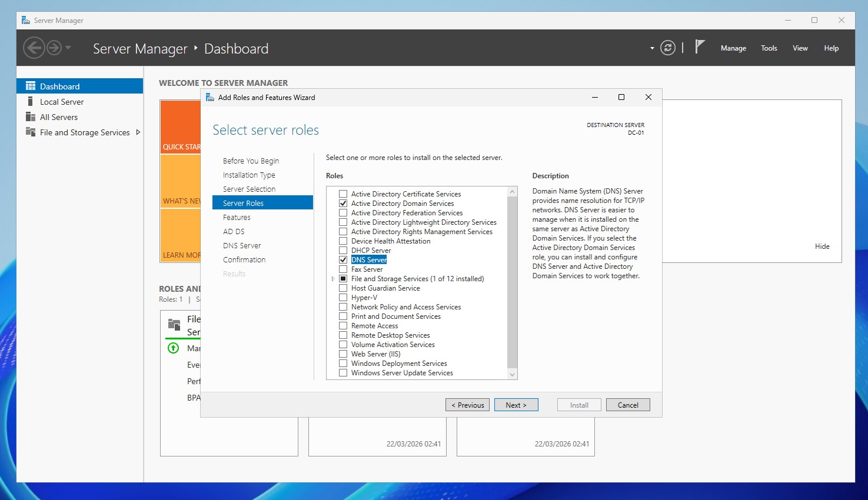This screenshot has width=868, height=500.
Task: Select File and Storage Services icon
Action: coord(31,132)
